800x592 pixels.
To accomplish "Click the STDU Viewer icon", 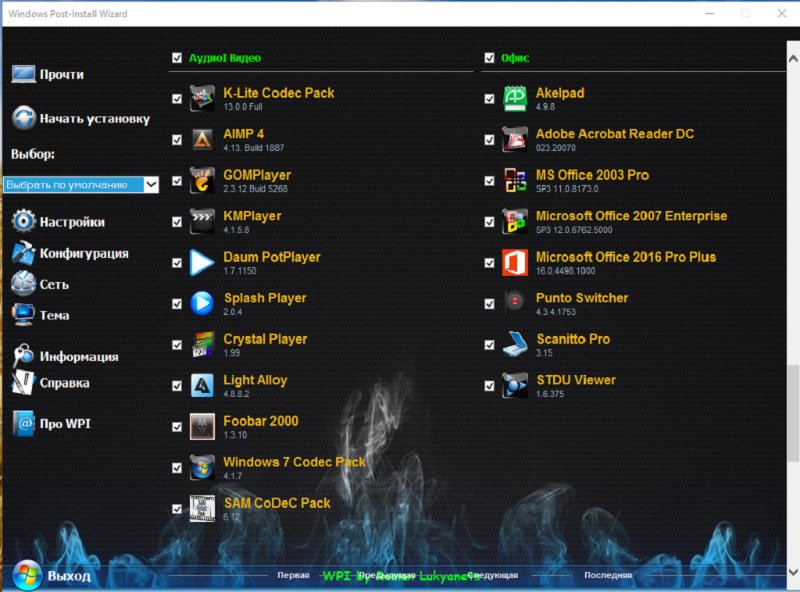I will (x=515, y=385).
